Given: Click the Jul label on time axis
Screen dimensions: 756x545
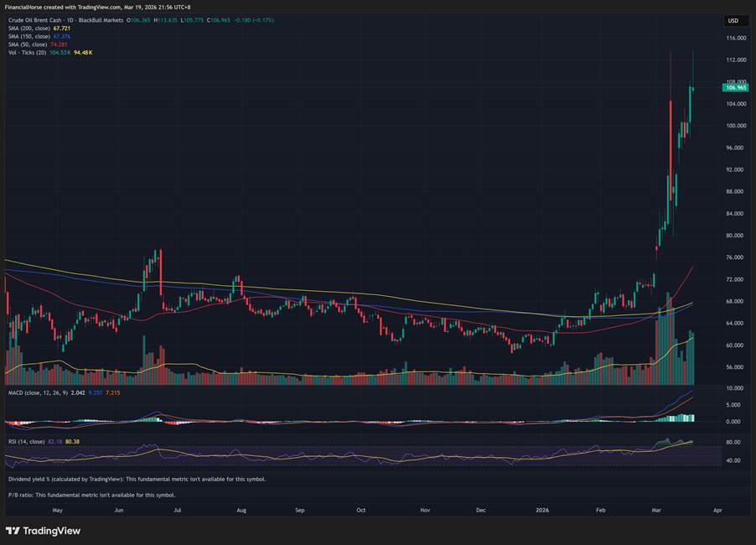Looking at the screenshot, I should (177, 509).
